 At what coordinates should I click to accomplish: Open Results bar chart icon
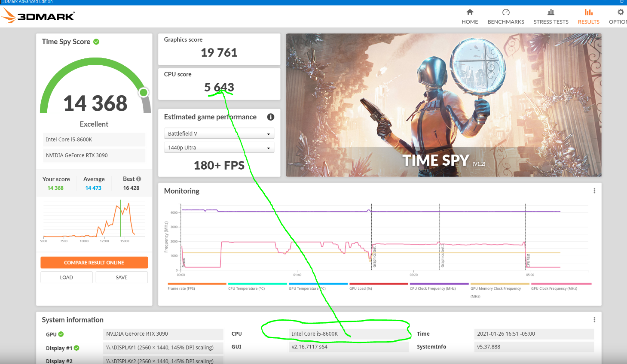589,12
